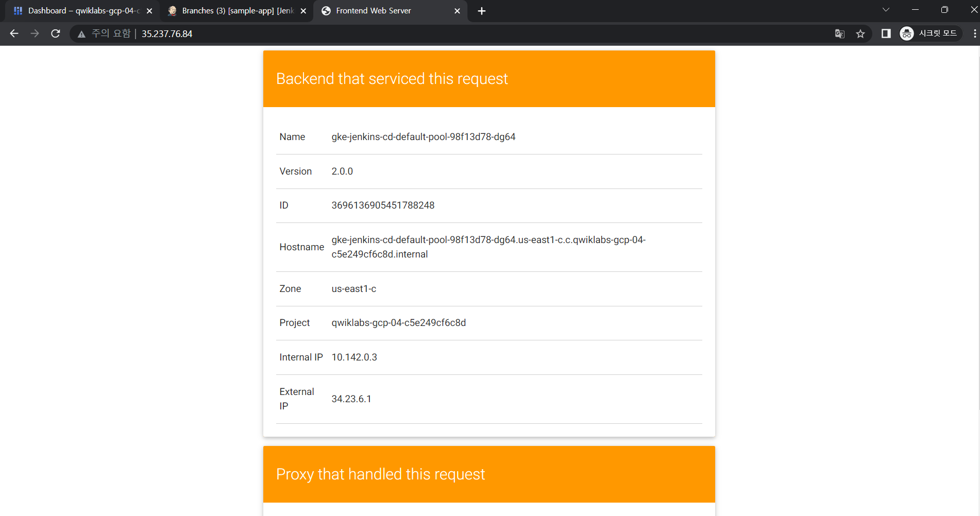Click the backend name gke-jenkins-cd-default-pool-98f13d78-dg64
Screen dimensions: 980x516
[424, 137]
